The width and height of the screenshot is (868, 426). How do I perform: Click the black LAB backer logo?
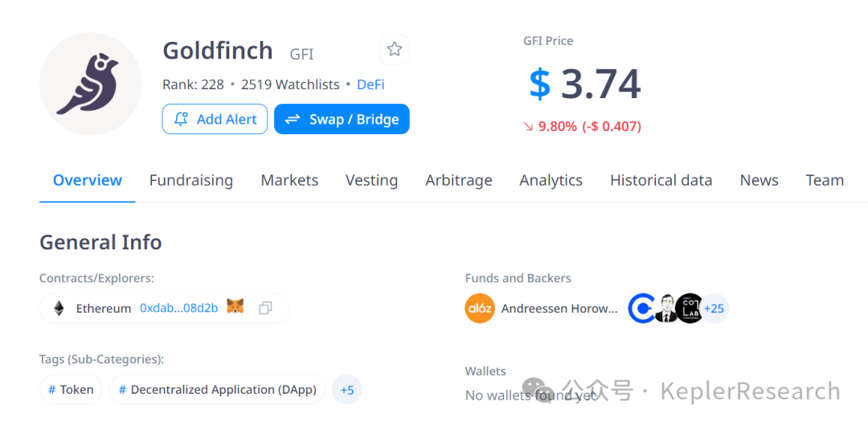coord(689,309)
